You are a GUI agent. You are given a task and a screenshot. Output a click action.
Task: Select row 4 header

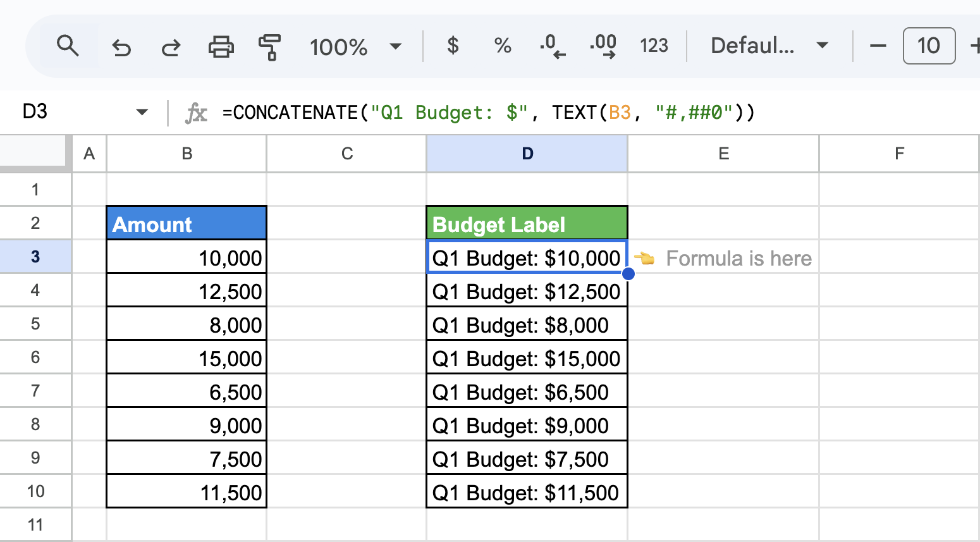[x=35, y=290]
